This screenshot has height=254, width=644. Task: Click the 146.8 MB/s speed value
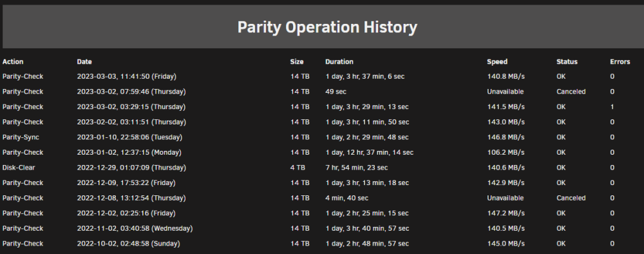click(x=506, y=137)
